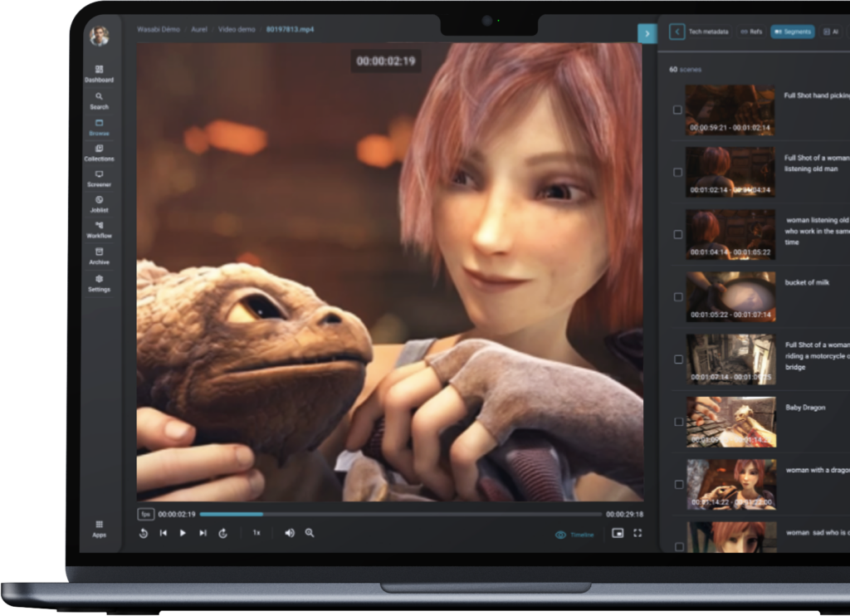
Task: Toggle the fps timecode display
Action: click(146, 514)
